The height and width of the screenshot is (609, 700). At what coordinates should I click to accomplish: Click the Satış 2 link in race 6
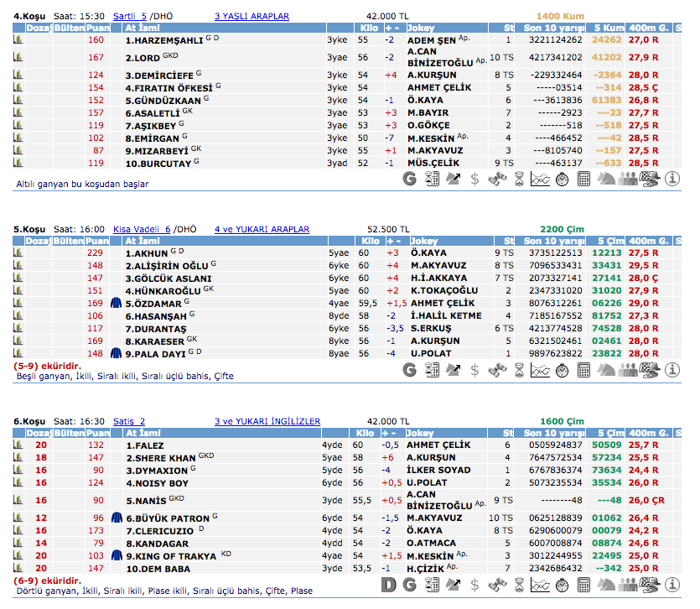pyautogui.click(x=129, y=421)
